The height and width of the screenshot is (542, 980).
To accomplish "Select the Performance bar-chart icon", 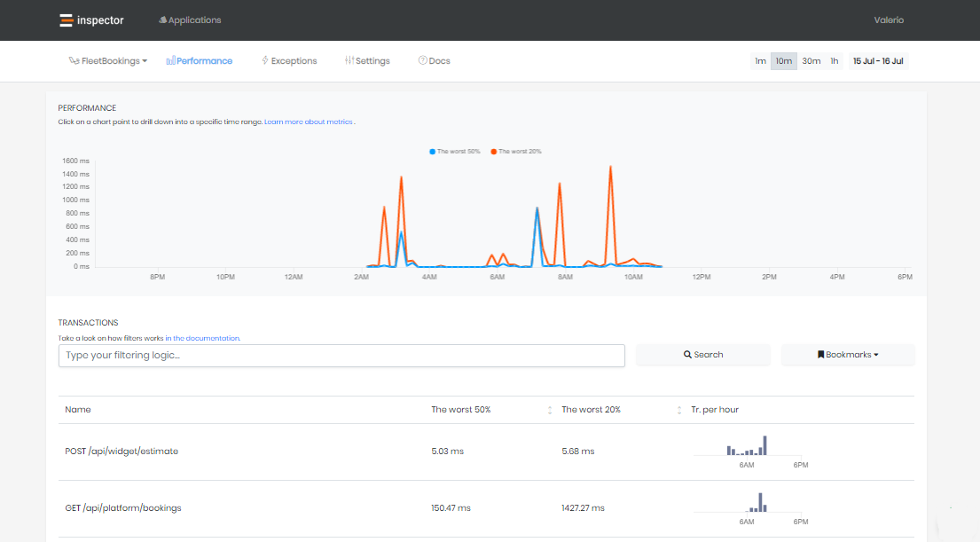I will pyautogui.click(x=169, y=60).
